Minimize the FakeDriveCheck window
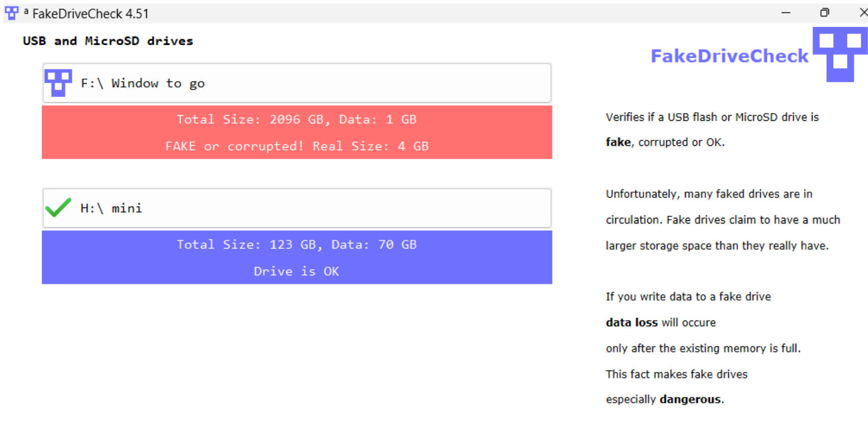The image size is (868, 430). point(786,13)
